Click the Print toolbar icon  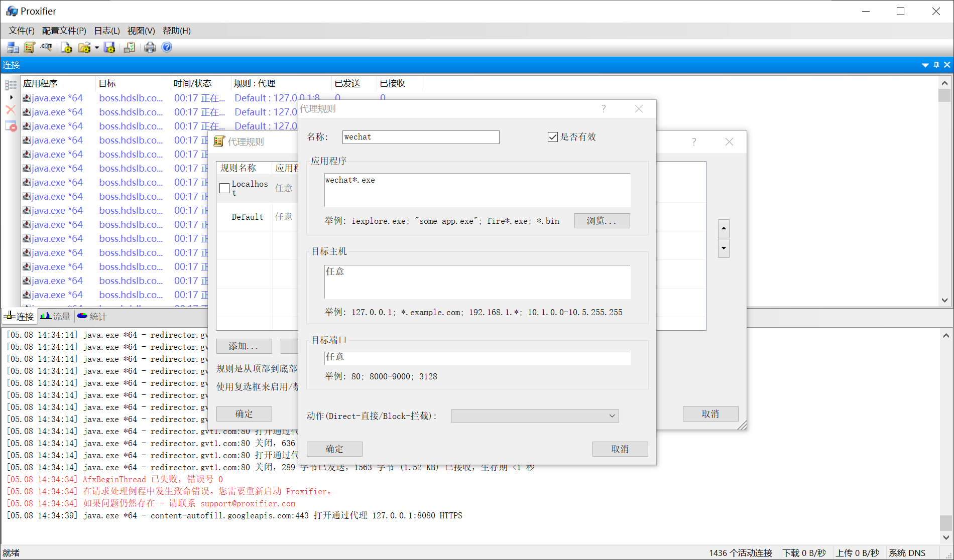pos(150,47)
